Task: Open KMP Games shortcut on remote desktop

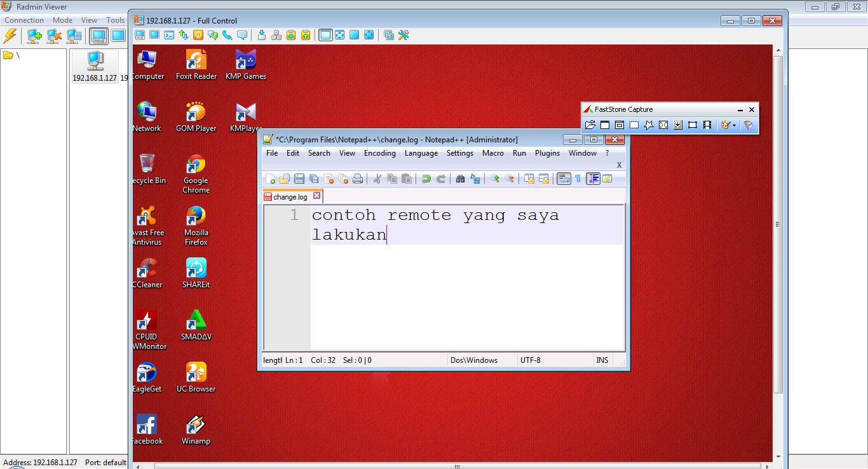Action: (x=246, y=65)
